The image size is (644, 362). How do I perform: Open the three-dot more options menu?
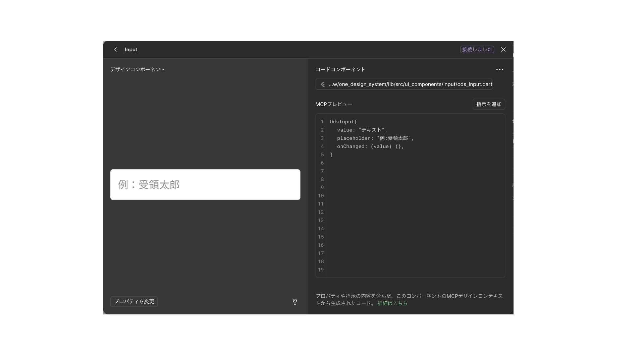pyautogui.click(x=499, y=70)
